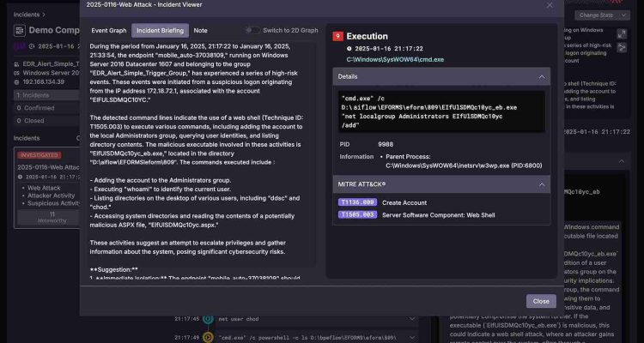Click the EDR_Alert_Simple_T group label in background
The height and width of the screenshot is (343, 644).
(51, 64)
